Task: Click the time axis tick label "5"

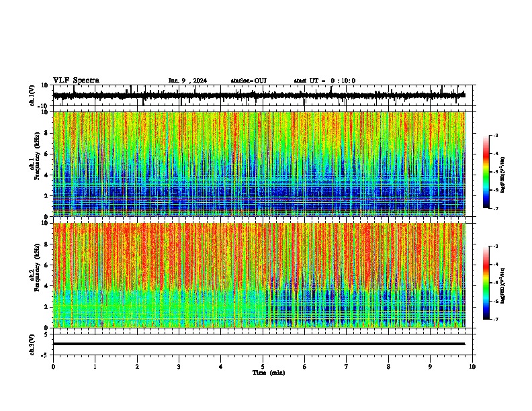Action: (x=263, y=367)
